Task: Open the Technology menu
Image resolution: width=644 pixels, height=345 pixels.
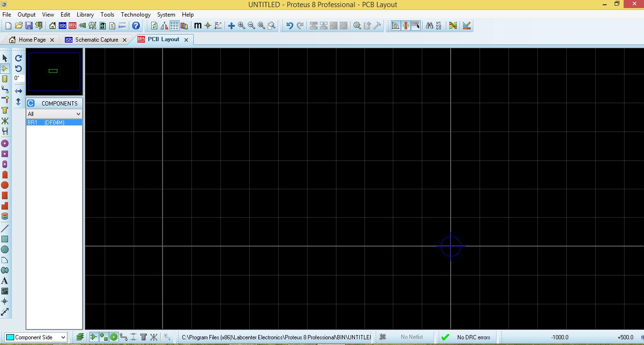Action: (136, 15)
